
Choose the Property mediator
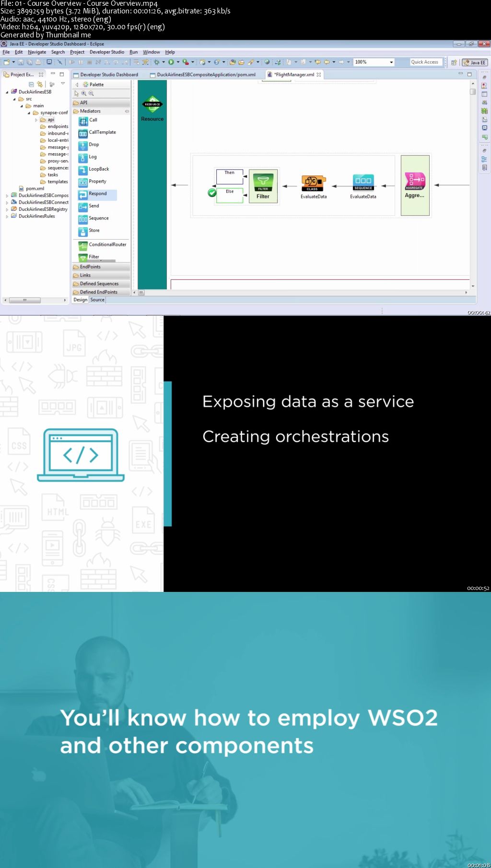[93, 182]
